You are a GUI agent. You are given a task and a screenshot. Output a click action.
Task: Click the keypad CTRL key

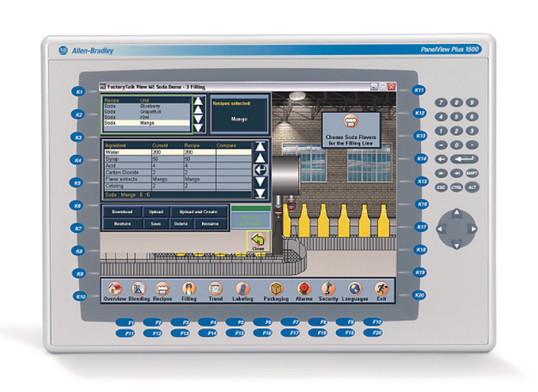click(x=456, y=187)
